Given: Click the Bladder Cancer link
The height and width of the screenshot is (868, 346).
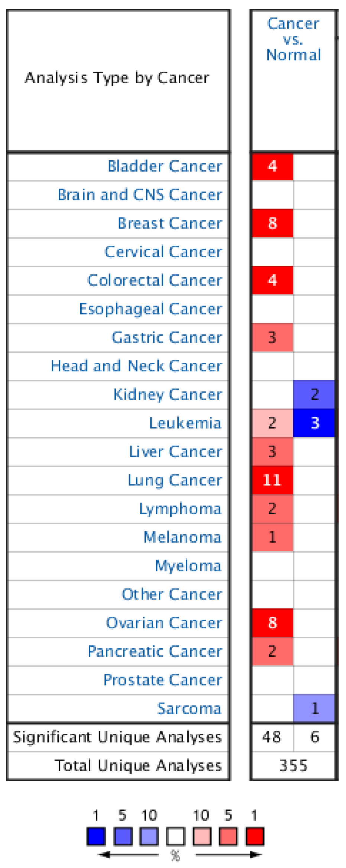Looking at the screenshot, I should pos(165,166).
